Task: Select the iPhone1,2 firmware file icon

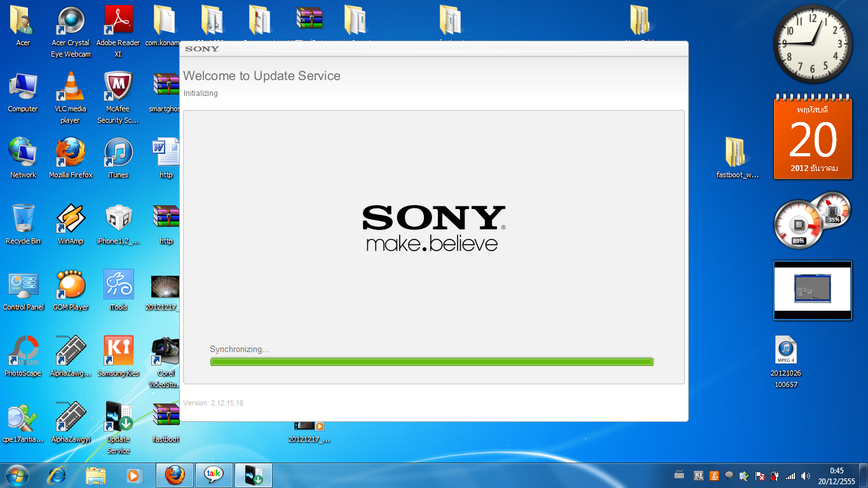Action: (118, 224)
